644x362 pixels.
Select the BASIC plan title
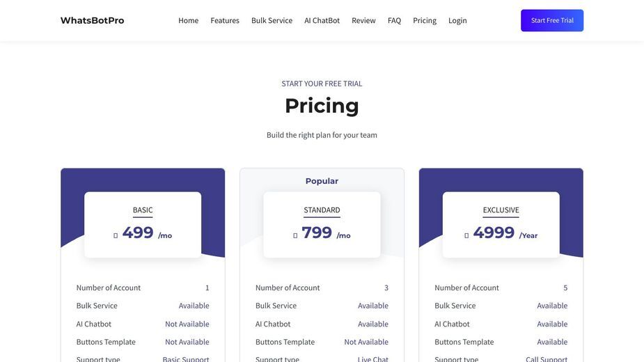(x=143, y=210)
